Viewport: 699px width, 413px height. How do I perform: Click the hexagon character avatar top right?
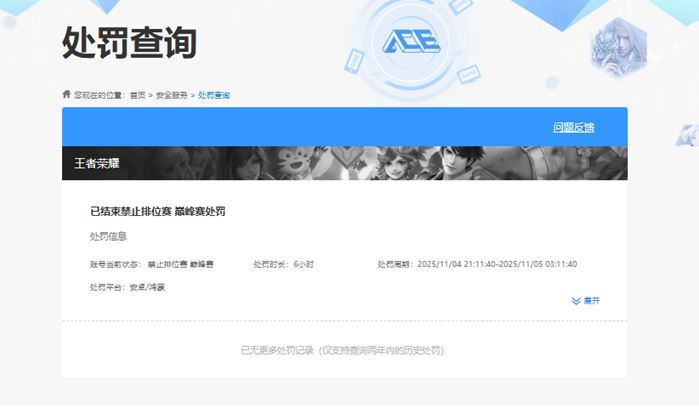coord(619,47)
